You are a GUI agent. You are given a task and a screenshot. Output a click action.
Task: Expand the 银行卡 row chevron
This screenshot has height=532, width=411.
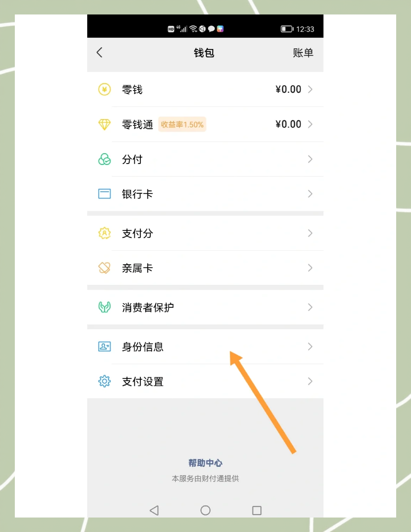[x=310, y=194]
